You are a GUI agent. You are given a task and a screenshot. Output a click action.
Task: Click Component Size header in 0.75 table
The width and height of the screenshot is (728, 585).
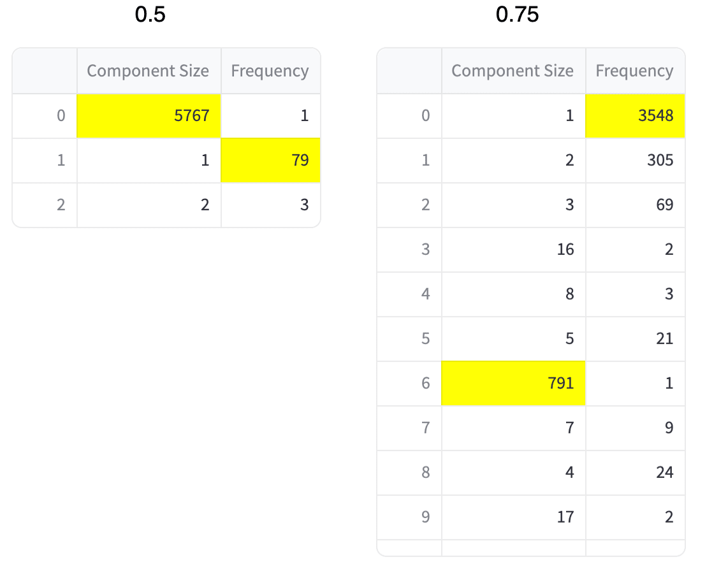click(x=514, y=71)
